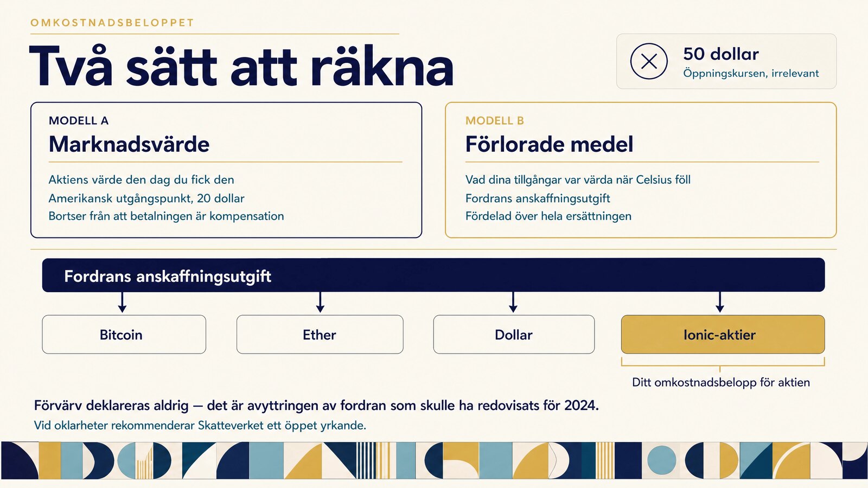Click the MODELL A label
The height and width of the screenshot is (488, 868).
click(x=79, y=120)
